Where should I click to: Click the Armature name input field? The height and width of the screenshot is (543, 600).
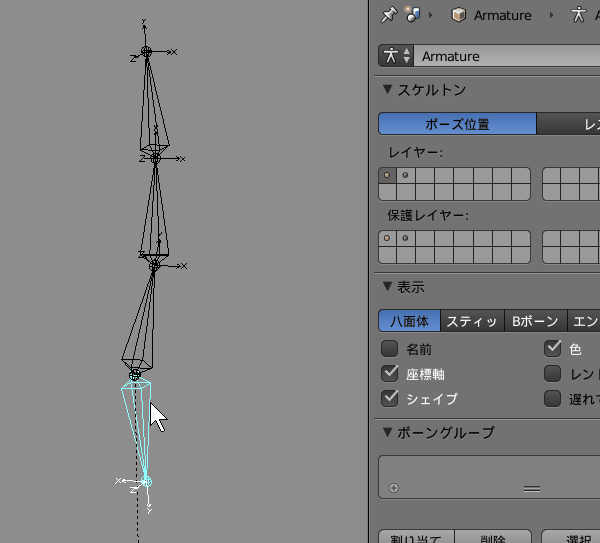[507, 56]
